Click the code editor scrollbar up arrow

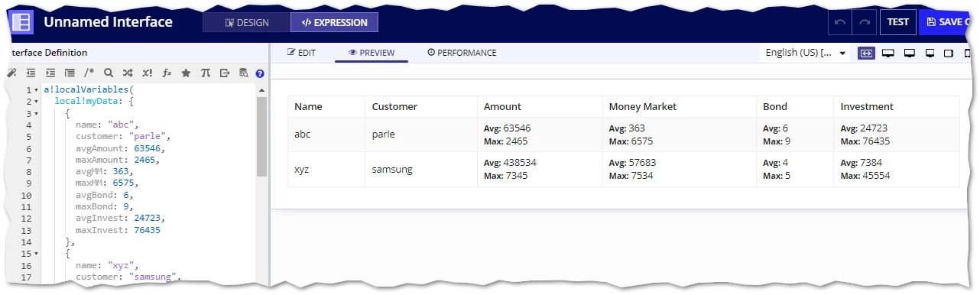tap(261, 90)
